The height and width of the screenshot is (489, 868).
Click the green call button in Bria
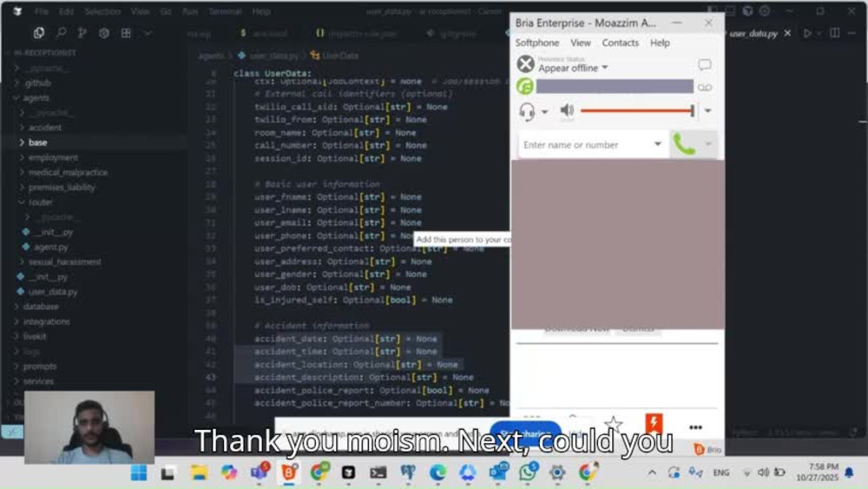[684, 144]
